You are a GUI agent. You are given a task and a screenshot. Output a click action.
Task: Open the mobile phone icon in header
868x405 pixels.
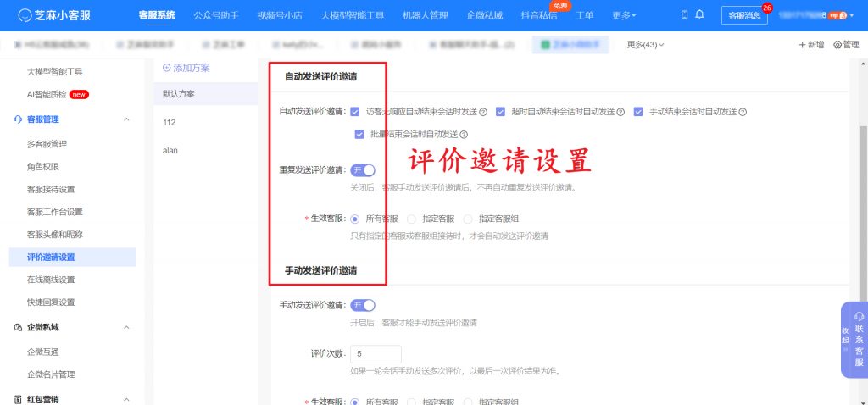(x=684, y=15)
